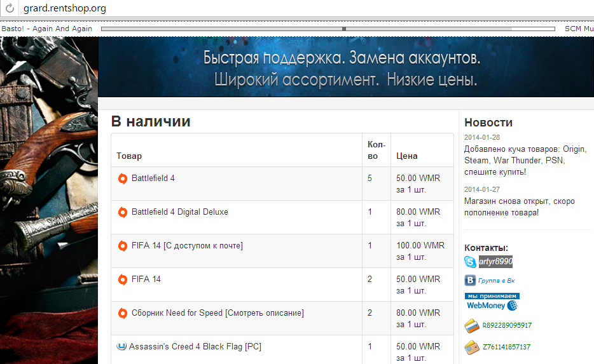Click the news date 2014-01-27
This screenshot has height=364, width=594.
coord(482,189)
